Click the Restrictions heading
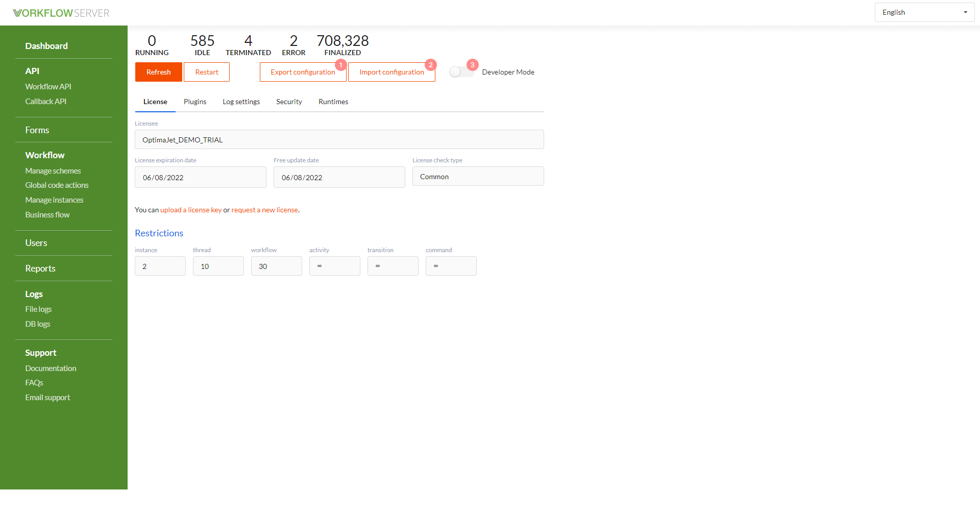 click(159, 233)
